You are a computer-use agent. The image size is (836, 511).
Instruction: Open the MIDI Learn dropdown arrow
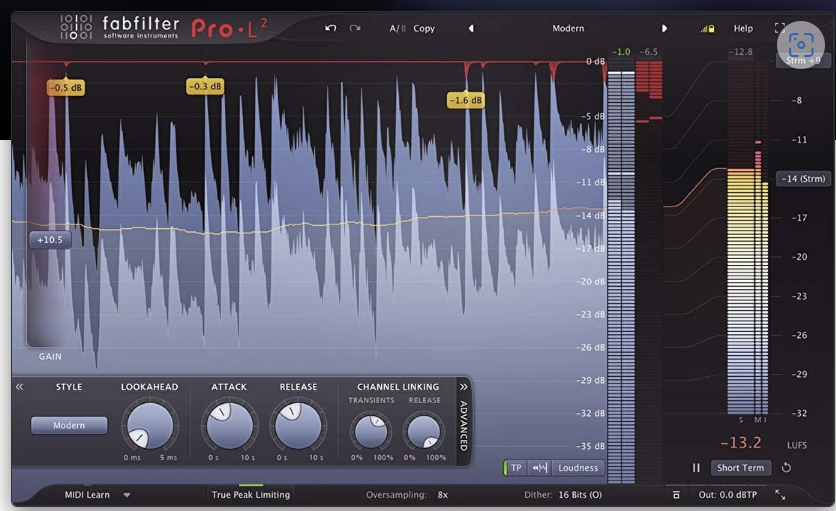click(127, 495)
